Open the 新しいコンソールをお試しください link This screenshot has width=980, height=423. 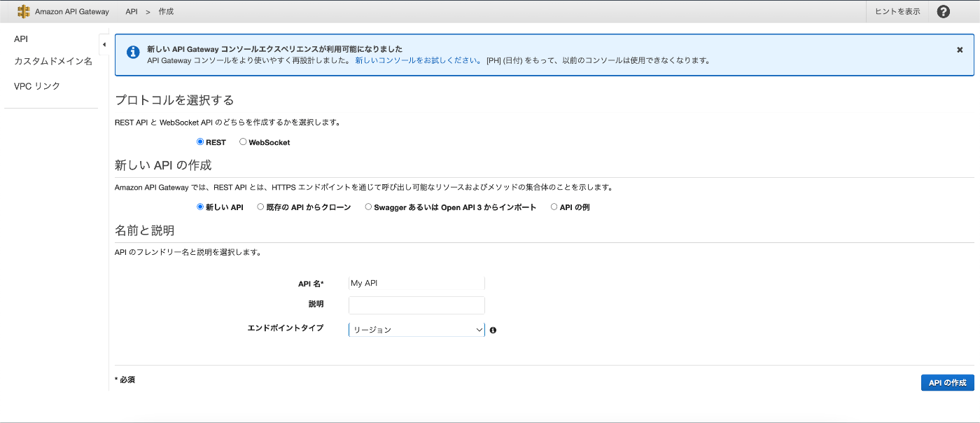click(418, 60)
